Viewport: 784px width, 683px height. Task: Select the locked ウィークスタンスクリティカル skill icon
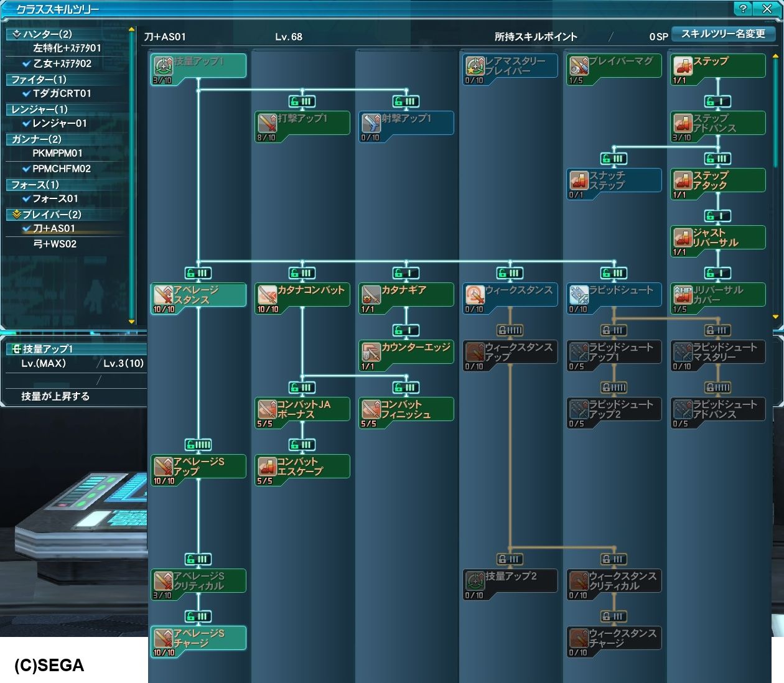(x=579, y=580)
